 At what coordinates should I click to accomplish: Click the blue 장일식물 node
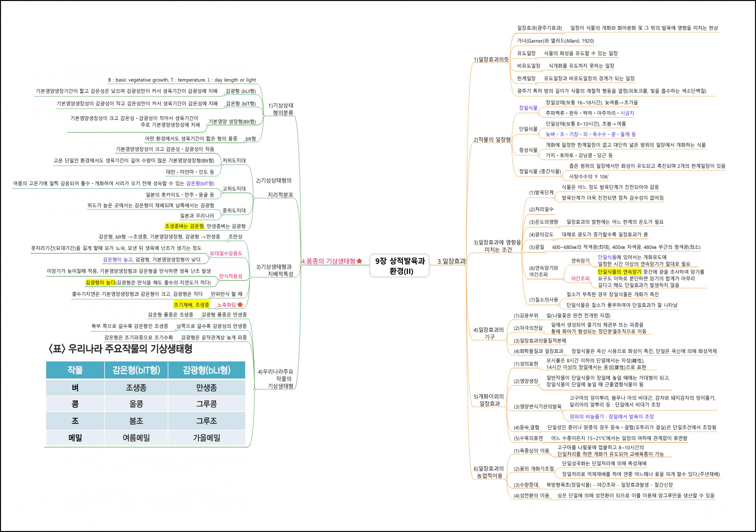(x=528, y=108)
